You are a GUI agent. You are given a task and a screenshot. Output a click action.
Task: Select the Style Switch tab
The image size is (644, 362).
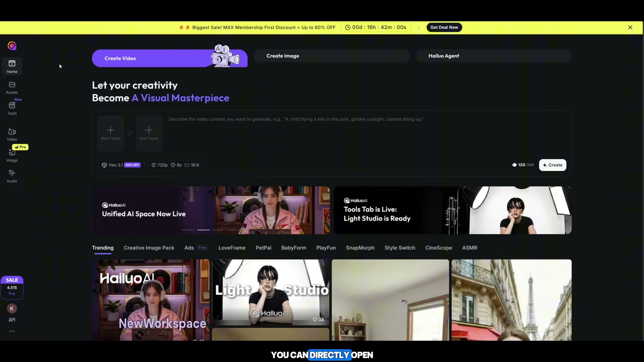click(x=400, y=248)
